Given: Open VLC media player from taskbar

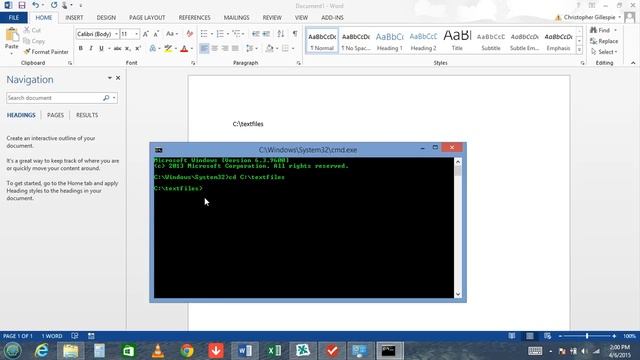Looking at the screenshot, I should (x=158, y=351).
